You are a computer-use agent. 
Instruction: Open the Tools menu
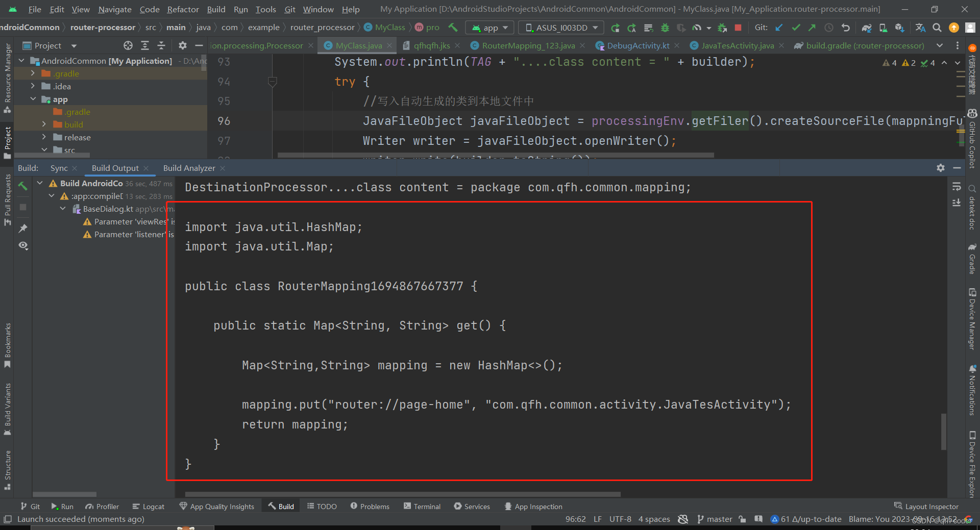tap(265, 9)
